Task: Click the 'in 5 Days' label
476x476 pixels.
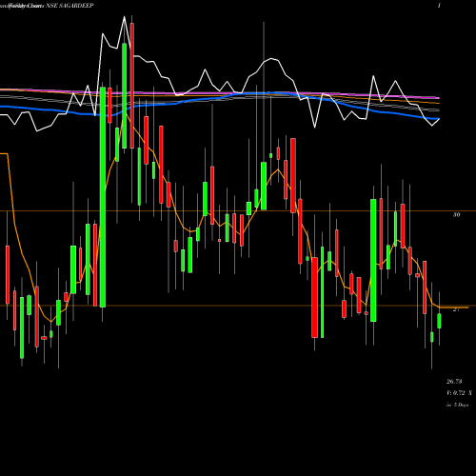Action: click(x=457, y=405)
